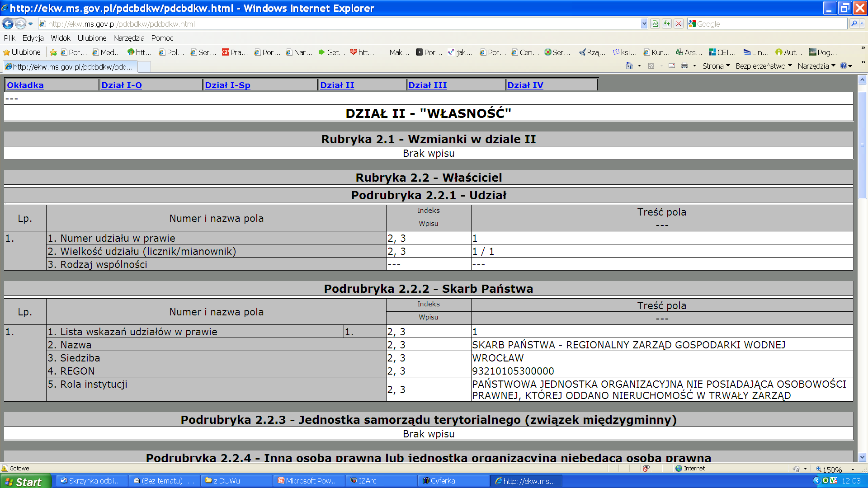Open the Lin... favorites bookmark
The height and width of the screenshot is (488, 868).
(756, 52)
